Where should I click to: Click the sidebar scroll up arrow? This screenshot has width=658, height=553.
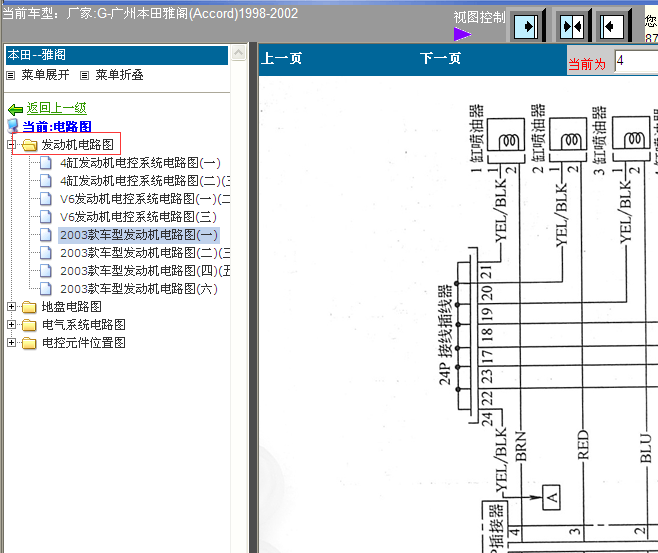[x=238, y=53]
